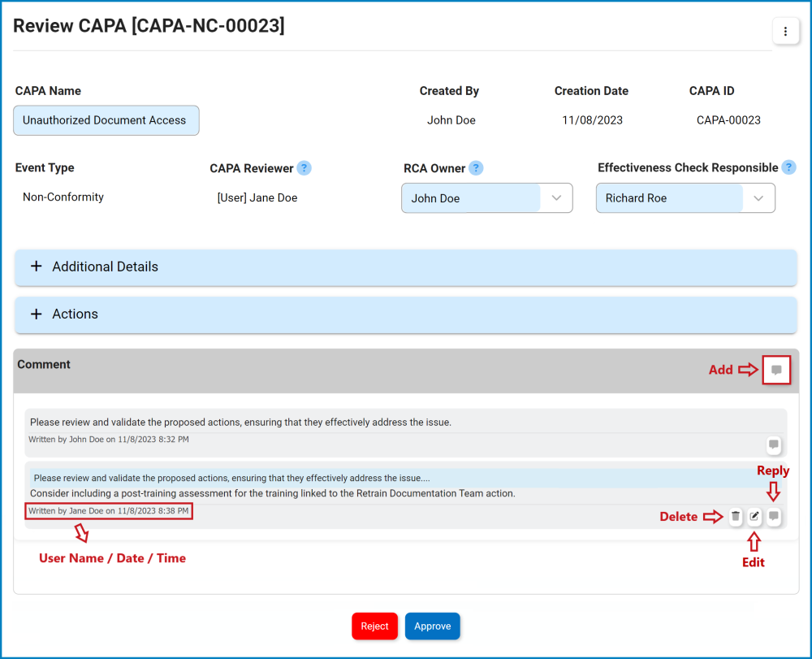812x659 pixels.
Task: Open the RCA Owner dropdown arrow
Action: click(557, 198)
